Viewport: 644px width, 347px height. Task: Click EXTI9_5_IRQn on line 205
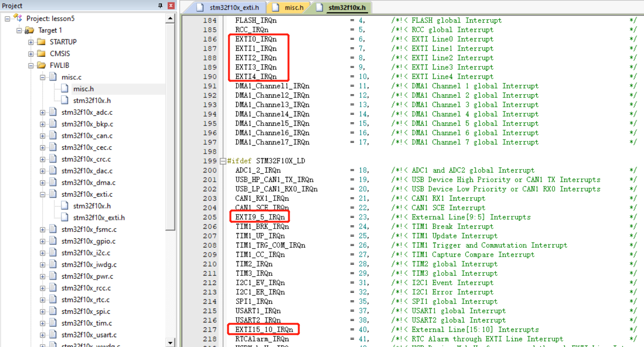click(x=260, y=217)
